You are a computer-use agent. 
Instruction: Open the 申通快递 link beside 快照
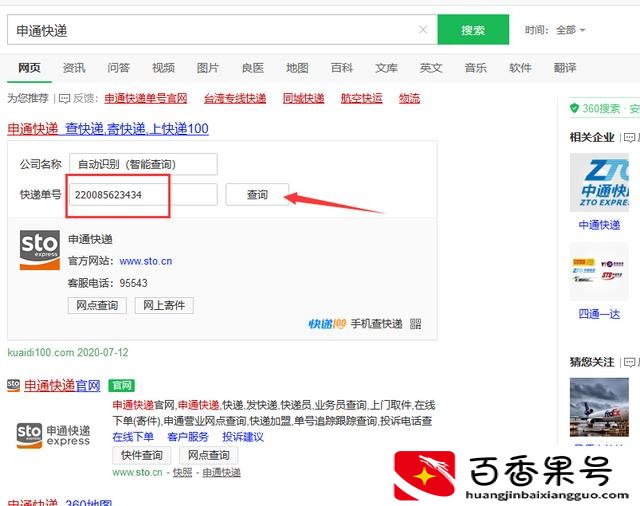[222, 473]
